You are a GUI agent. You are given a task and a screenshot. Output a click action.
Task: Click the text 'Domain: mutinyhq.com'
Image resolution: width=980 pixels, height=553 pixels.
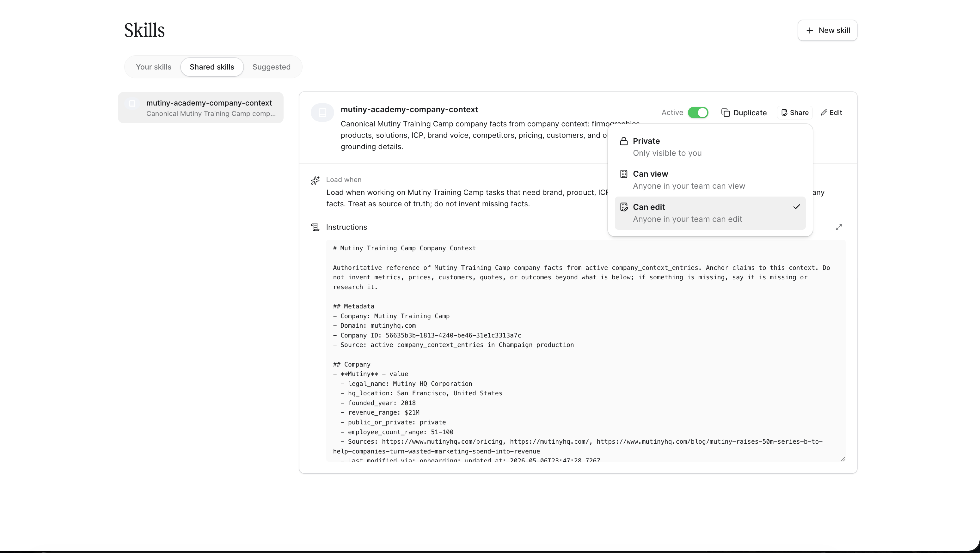tap(378, 325)
